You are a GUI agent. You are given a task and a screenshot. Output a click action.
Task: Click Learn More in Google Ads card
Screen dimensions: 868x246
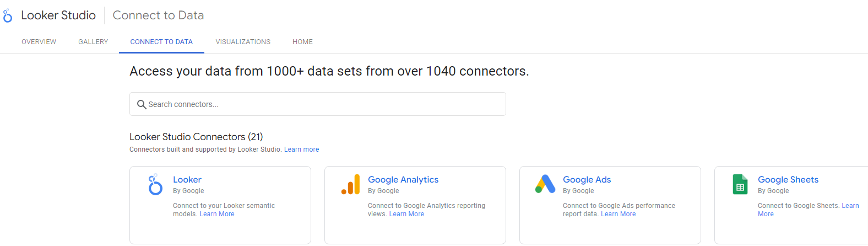[618, 214]
